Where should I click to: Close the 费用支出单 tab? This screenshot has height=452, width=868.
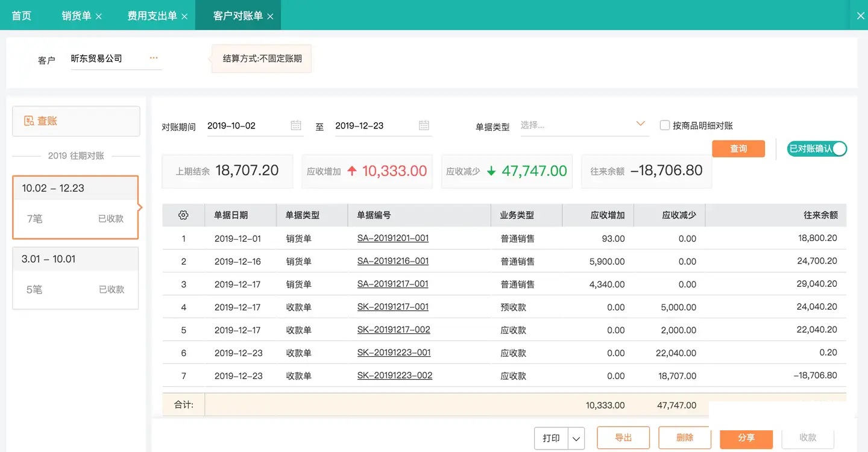coord(184,16)
